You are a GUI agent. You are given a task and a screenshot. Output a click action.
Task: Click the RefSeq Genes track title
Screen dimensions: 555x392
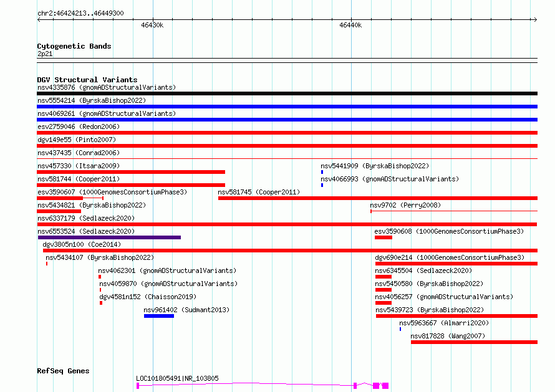(63, 371)
